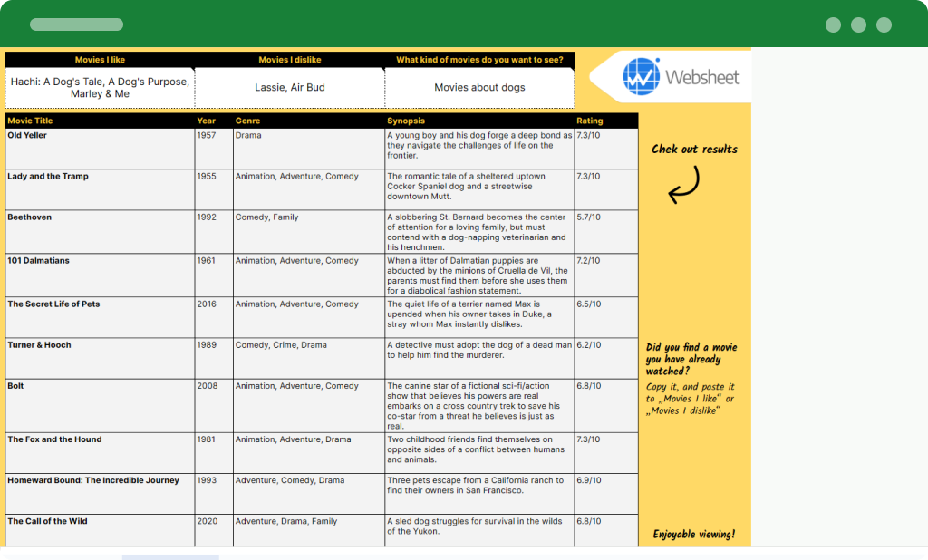Click the synopsis about terrier named Max
928x560 pixels.
tap(479, 317)
